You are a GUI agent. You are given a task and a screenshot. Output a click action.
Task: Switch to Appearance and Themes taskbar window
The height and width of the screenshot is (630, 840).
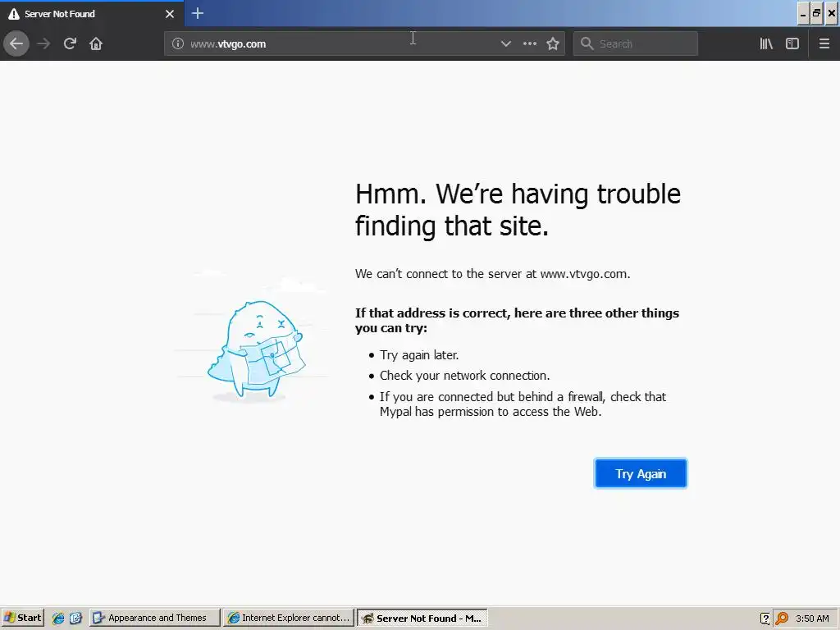click(x=155, y=618)
